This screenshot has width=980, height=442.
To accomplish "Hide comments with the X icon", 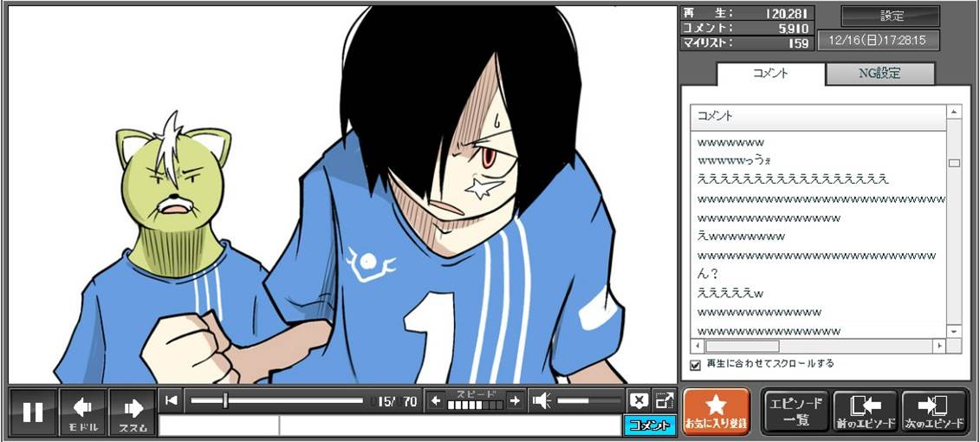I will tap(639, 400).
